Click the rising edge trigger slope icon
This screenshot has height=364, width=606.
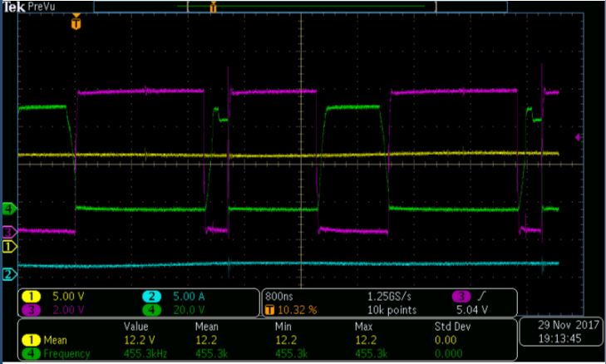(x=481, y=297)
